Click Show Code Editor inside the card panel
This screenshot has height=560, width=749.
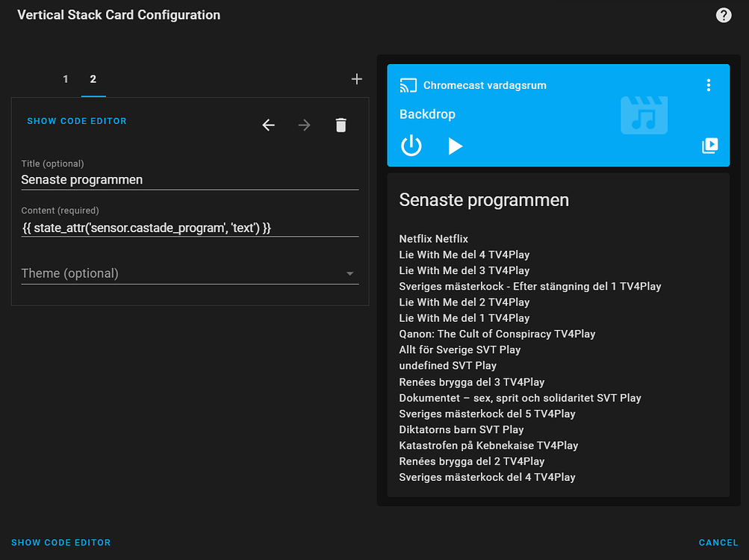tap(77, 121)
